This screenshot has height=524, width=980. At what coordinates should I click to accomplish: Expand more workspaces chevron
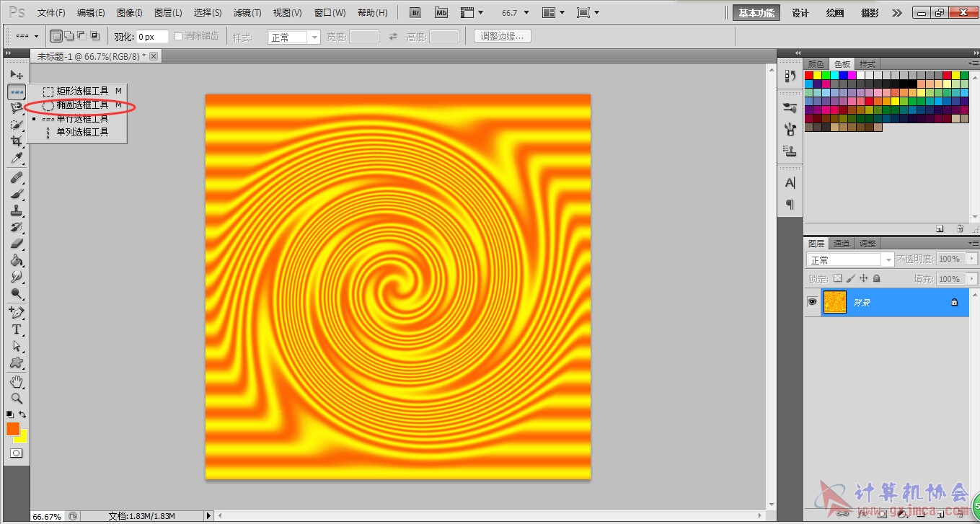(896, 13)
